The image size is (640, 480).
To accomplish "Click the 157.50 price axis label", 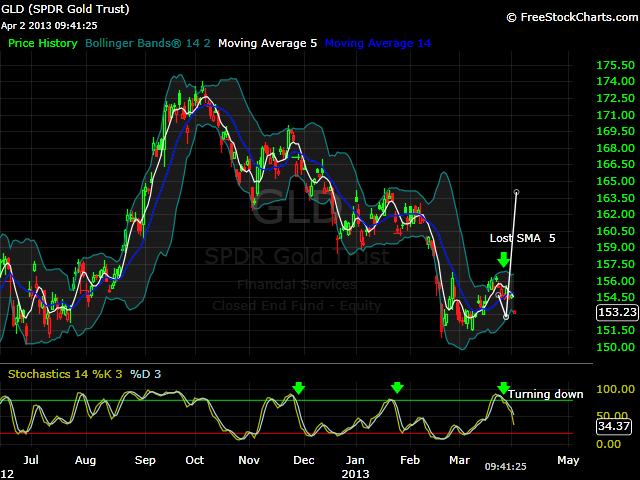I will (616, 264).
